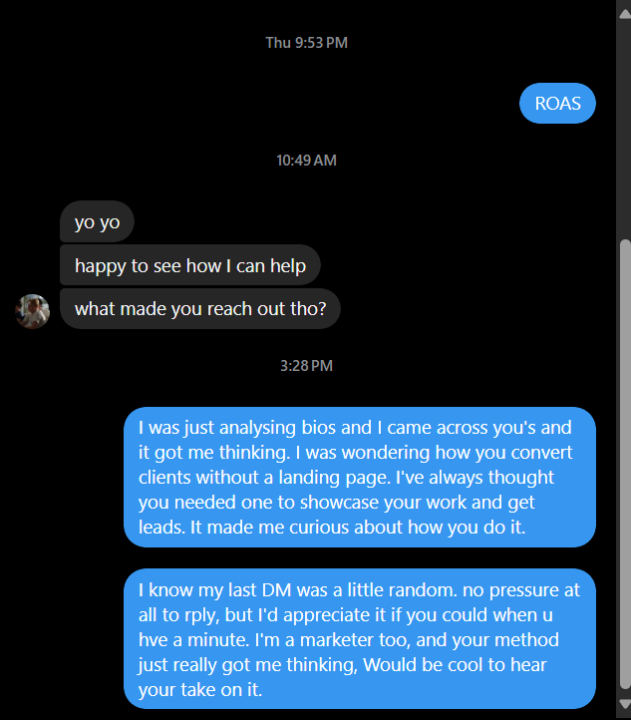The image size is (631, 720).
Task: Click the '10:49 AM' timestamp
Action: (x=306, y=160)
